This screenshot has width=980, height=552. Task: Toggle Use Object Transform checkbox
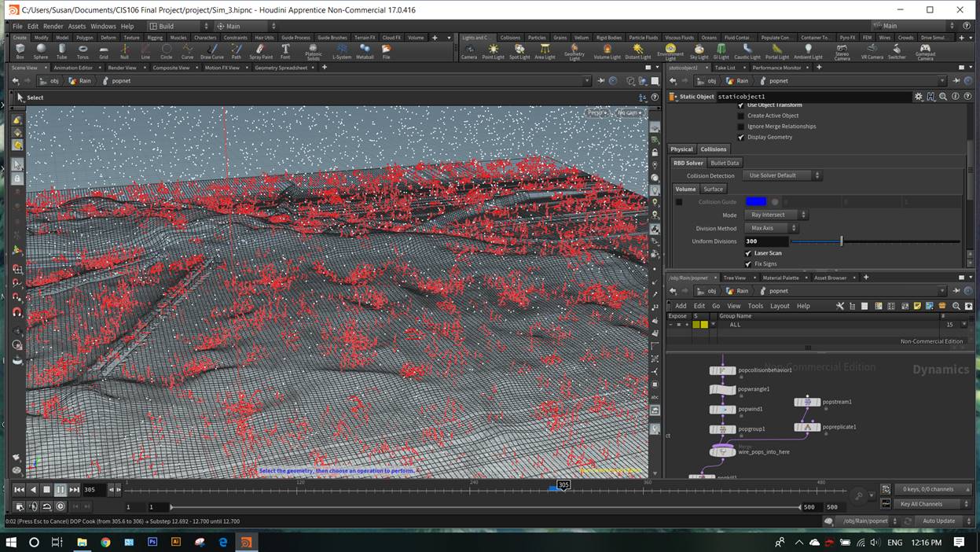point(740,105)
